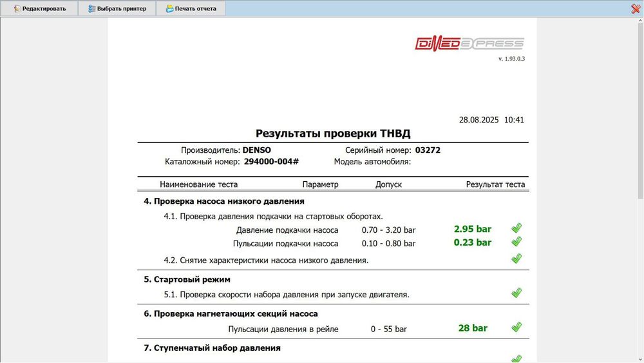
Task: Click the Параметр column header
Action: coord(320,184)
